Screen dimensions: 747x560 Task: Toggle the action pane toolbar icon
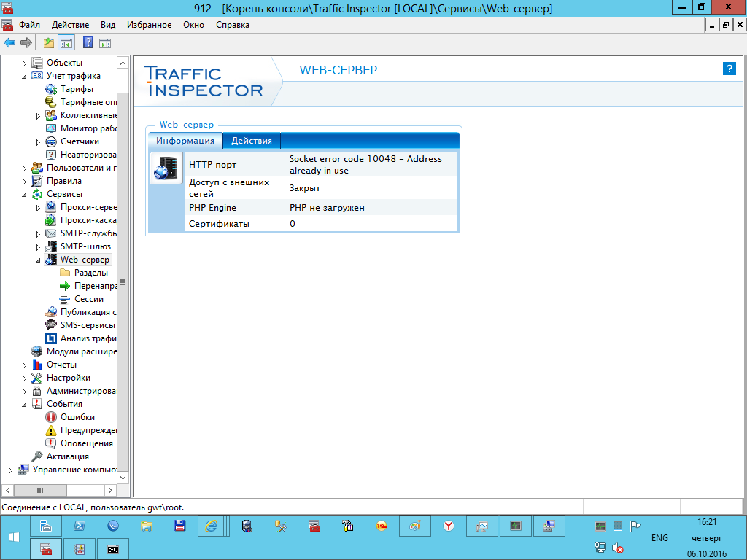105,43
